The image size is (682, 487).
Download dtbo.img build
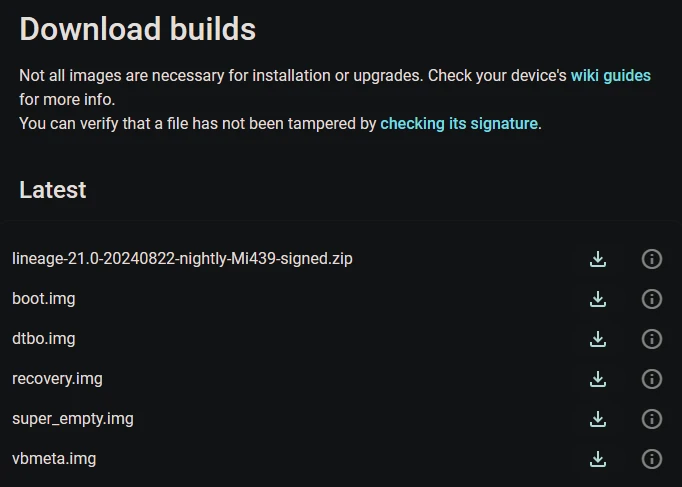tap(598, 339)
